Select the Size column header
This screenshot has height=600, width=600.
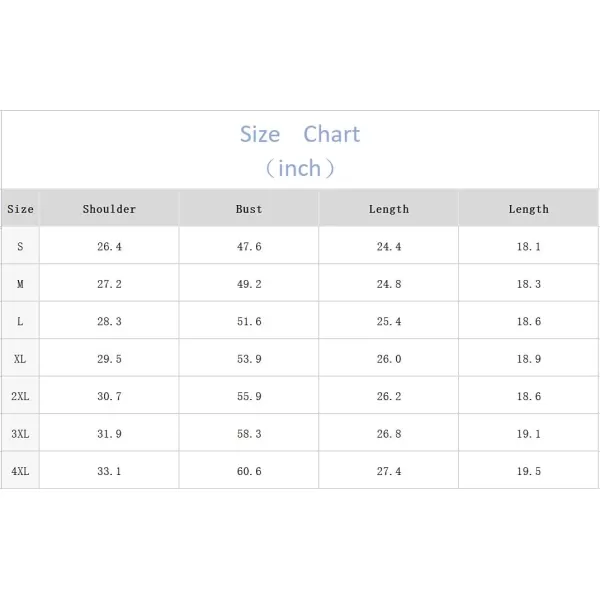coord(20,209)
